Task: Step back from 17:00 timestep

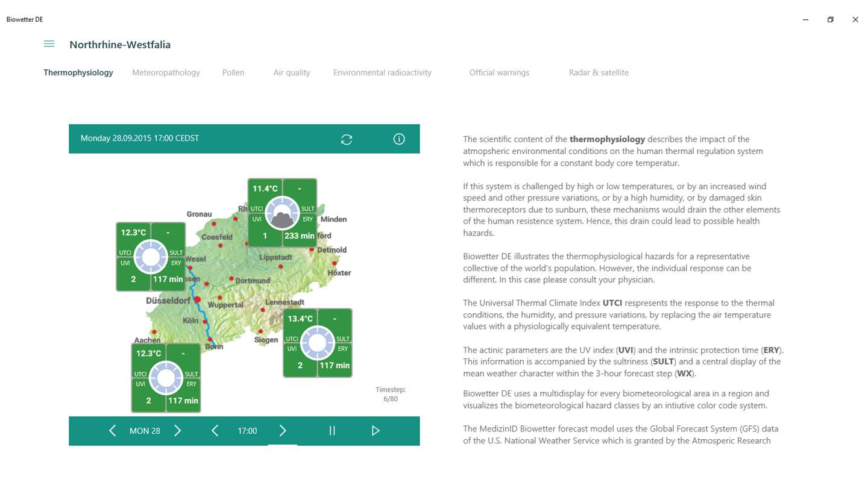Action: coord(215,431)
